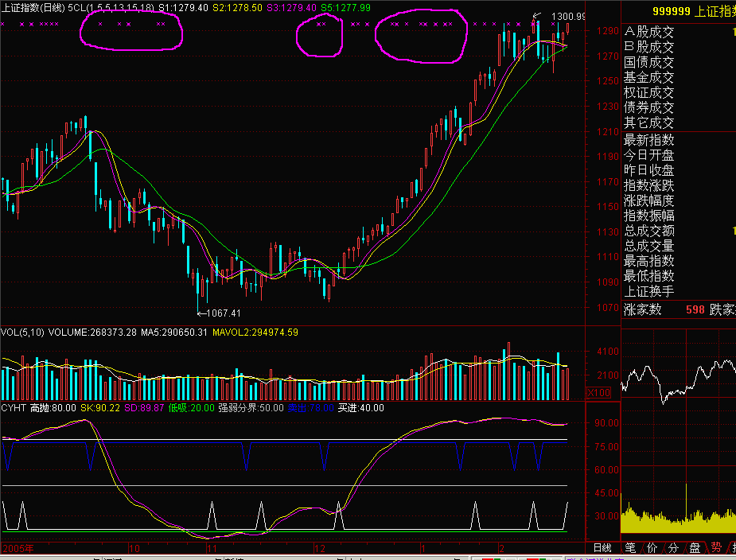Viewport: 736px width, 560px height.
Task: Select the 势 tab
Action: pyautogui.click(x=716, y=548)
